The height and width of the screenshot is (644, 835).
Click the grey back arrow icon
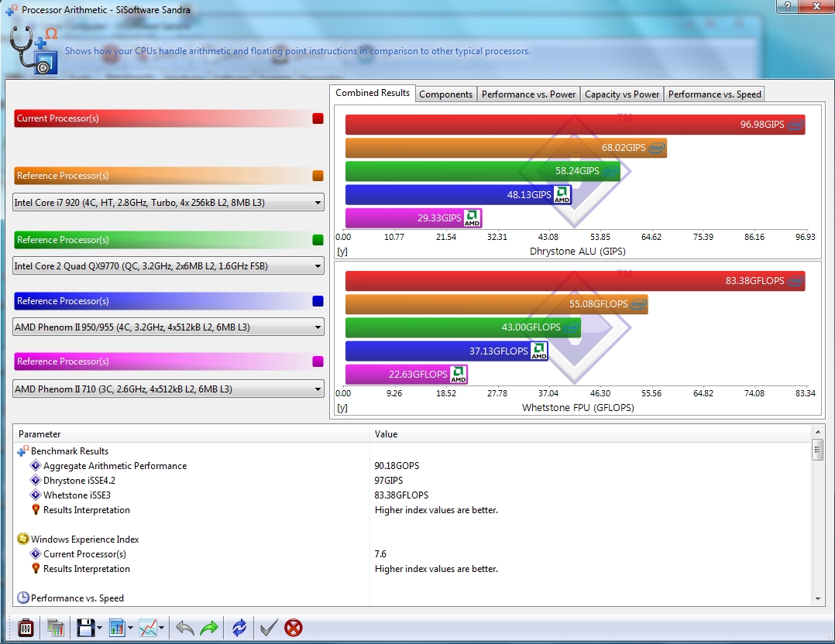[x=185, y=628]
